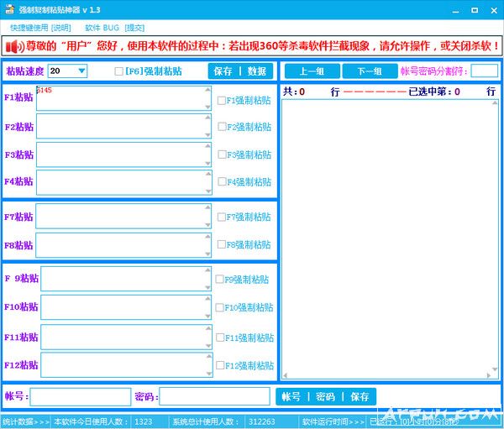This screenshot has width=504, height=429.
Task: Open the 快捷键使用 [说明] menu
Action: [x=42, y=28]
